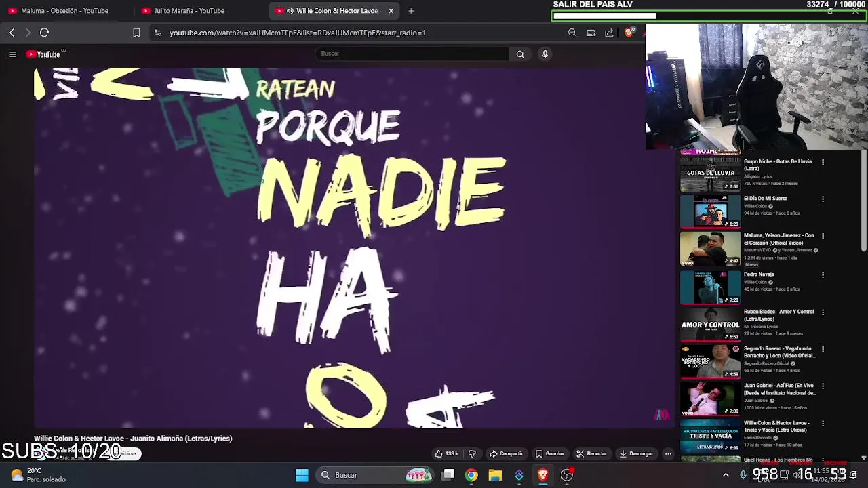Open Pedro Navaja video thumbnail
This screenshot has height=488, width=868.
(710, 287)
